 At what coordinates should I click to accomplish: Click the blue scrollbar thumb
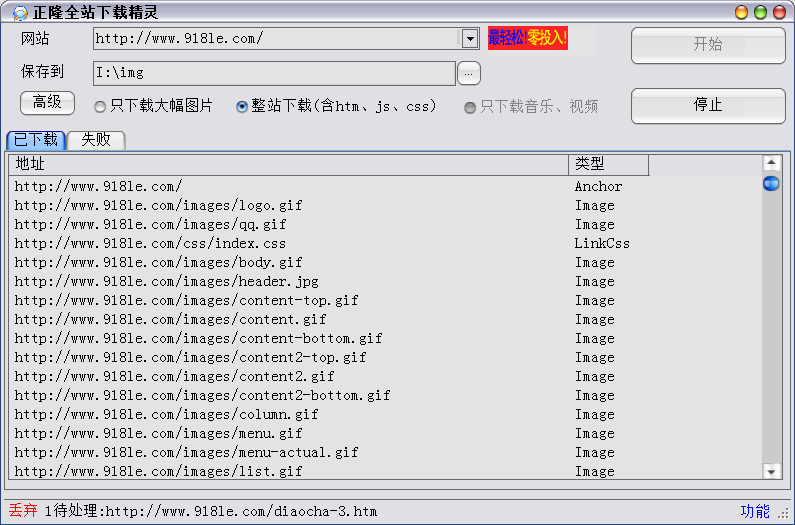[771, 183]
